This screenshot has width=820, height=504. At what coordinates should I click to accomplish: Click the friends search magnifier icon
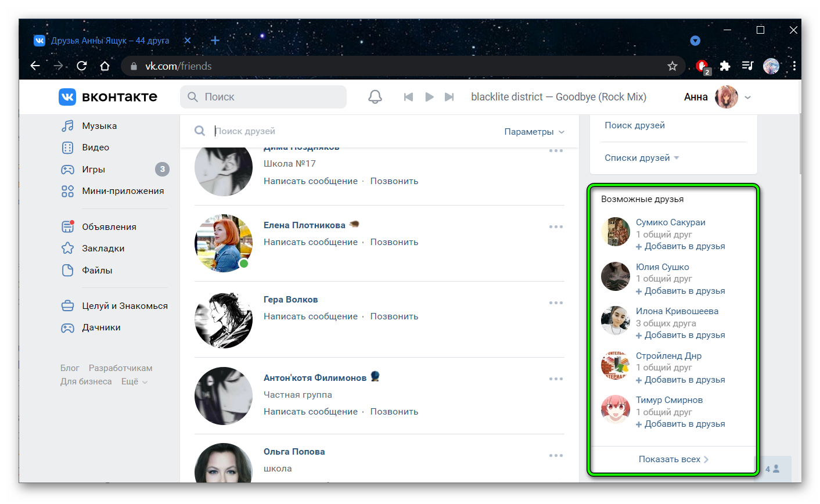tap(200, 131)
